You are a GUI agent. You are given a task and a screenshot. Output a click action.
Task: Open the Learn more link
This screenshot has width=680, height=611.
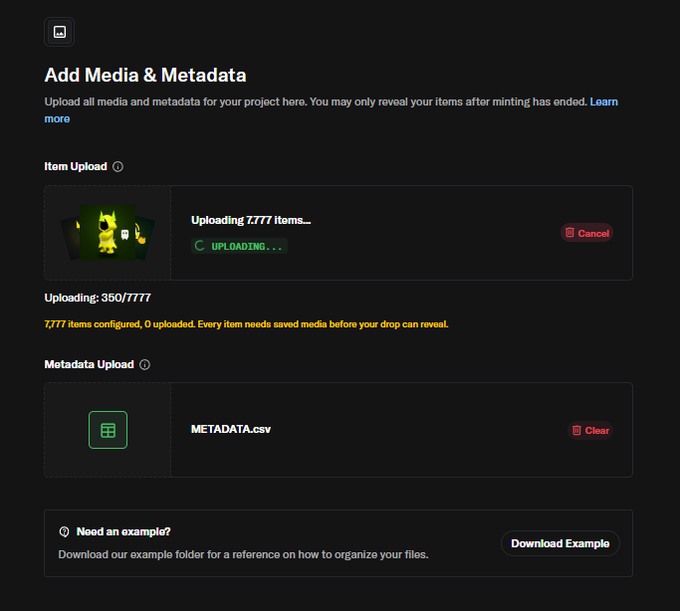pyautogui.click(x=604, y=102)
